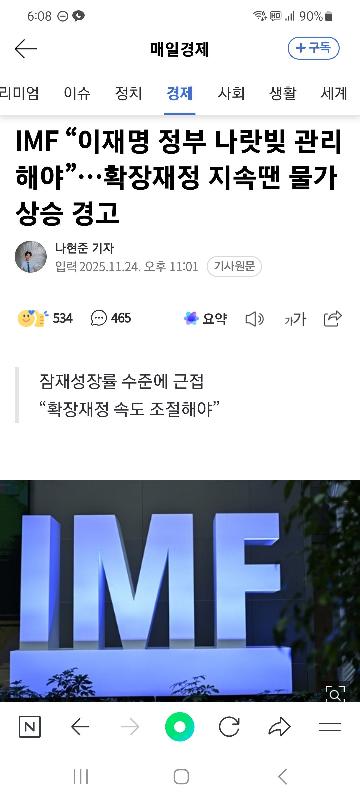
Task: Open the 생활 tab
Action: 282,93
